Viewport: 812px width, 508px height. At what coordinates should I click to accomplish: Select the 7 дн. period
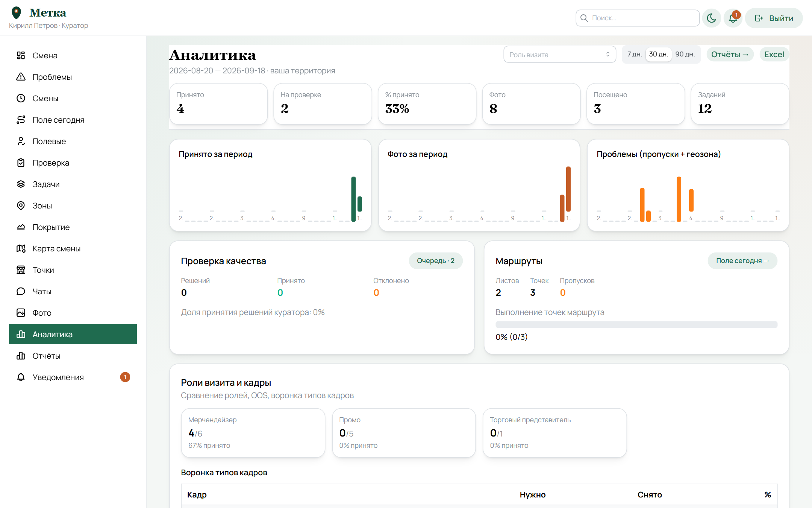(x=635, y=54)
